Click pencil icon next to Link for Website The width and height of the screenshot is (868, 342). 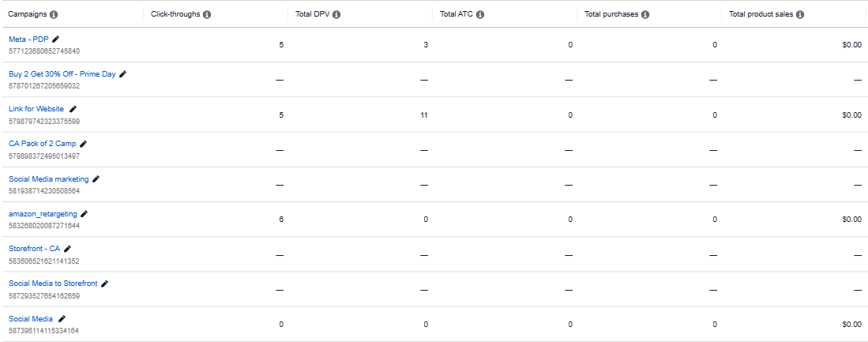[73, 108]
